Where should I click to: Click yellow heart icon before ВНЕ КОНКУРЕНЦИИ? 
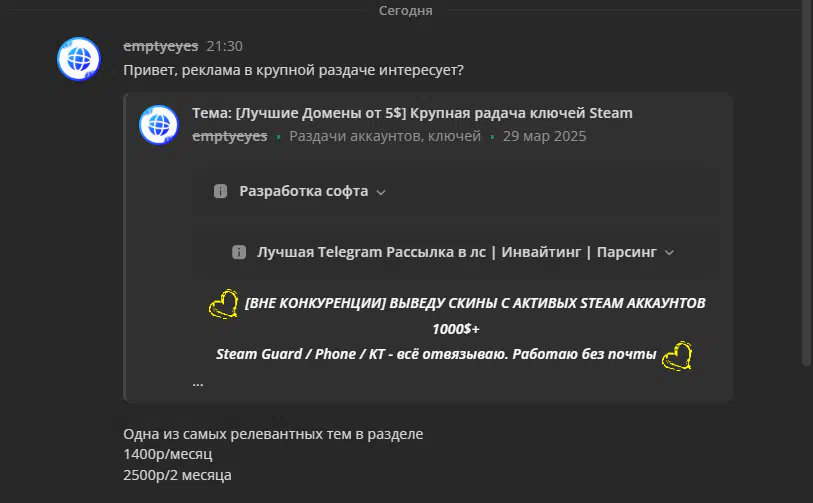pyautogui.click(x=223, y=304)
